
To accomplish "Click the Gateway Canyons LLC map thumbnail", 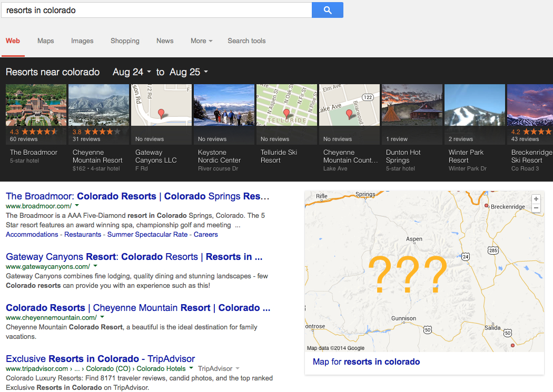I will 162,105.
